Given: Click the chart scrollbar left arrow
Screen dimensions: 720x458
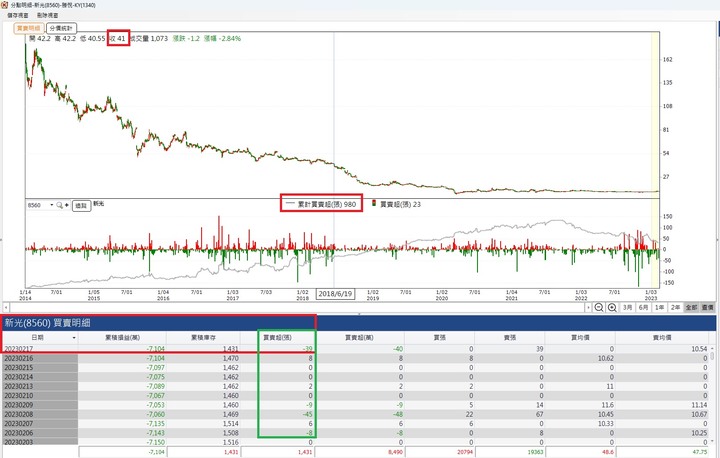Looking at the screenshot, I should point(6,307).
